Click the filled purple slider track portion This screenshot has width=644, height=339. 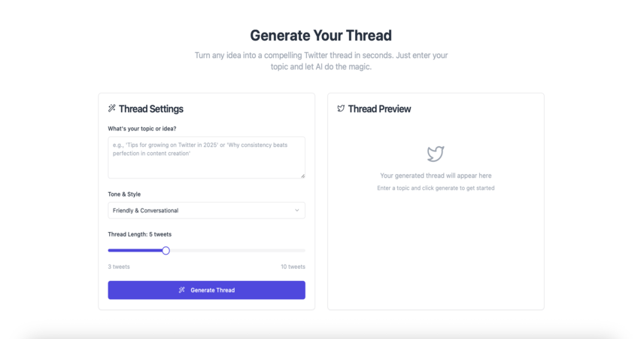(135, 251)
